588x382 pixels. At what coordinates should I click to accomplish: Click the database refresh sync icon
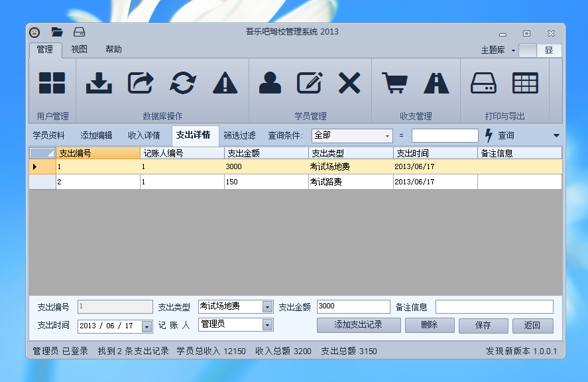183,83
